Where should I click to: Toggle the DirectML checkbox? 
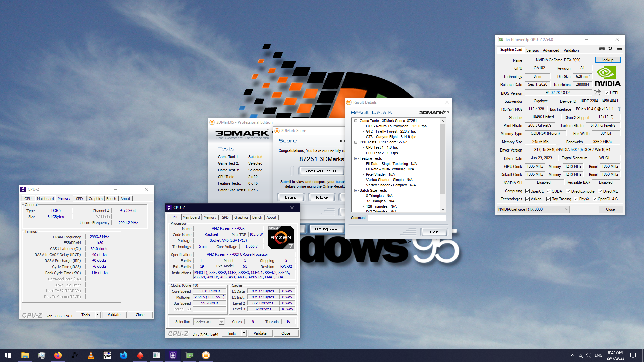pos(600,191)
